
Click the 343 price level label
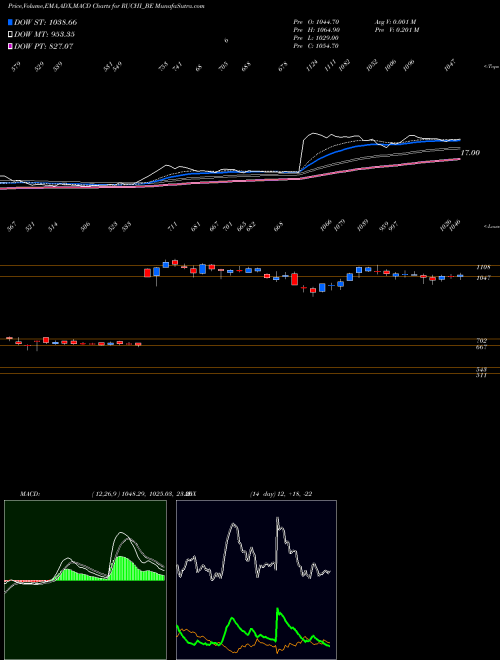pos(482,370)
